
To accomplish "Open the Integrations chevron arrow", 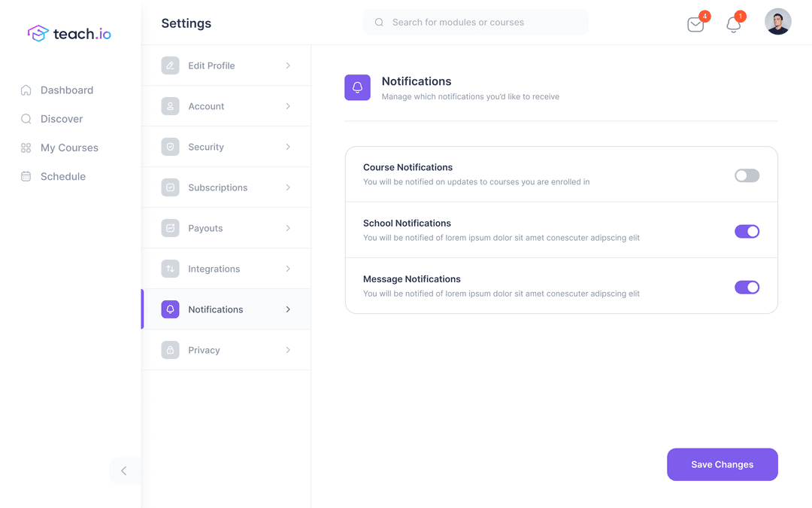I will click(x=287, y=269).
